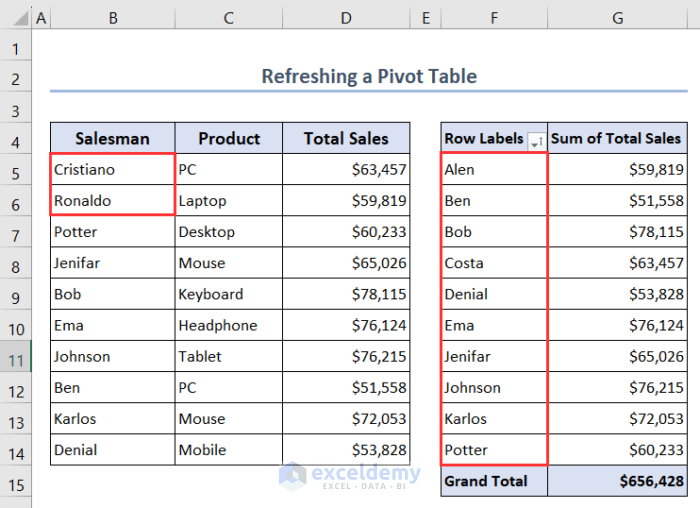This screenshot has width=700, height=508.
Task: Select column G header
Action: click(617, 18)
